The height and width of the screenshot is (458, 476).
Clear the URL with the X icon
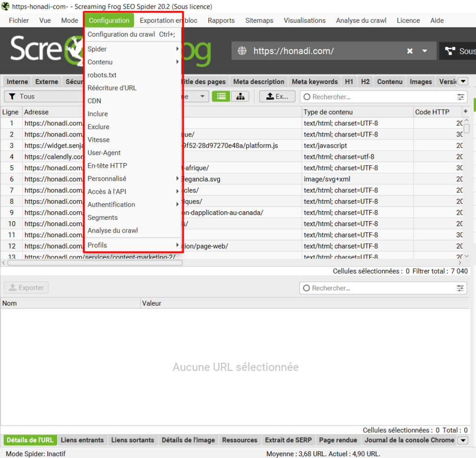410,51
